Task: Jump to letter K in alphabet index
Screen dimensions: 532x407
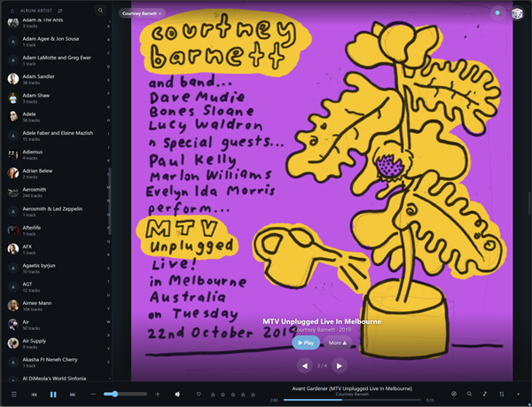Action: pyautogui.click(x=108, y=160)
